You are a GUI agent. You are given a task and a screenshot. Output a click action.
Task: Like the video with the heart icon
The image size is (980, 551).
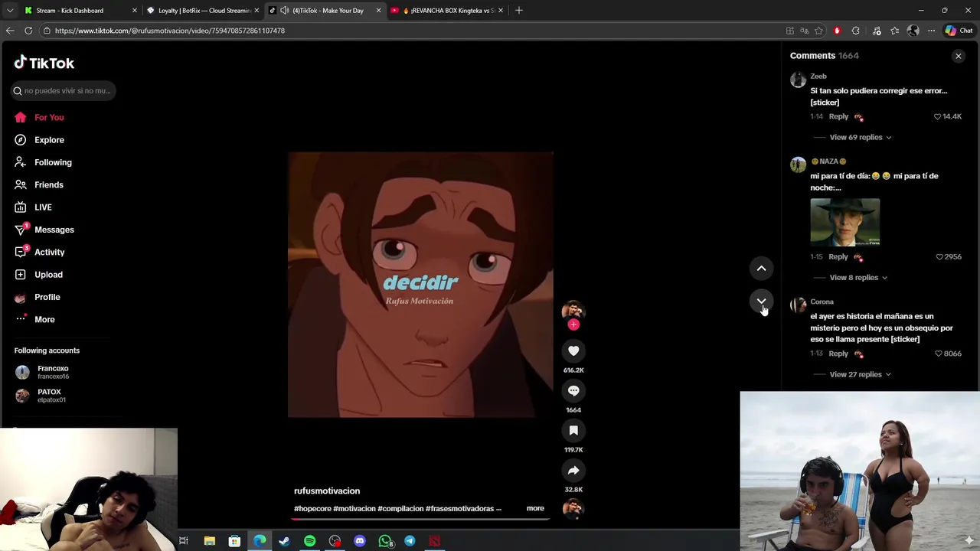573,350
